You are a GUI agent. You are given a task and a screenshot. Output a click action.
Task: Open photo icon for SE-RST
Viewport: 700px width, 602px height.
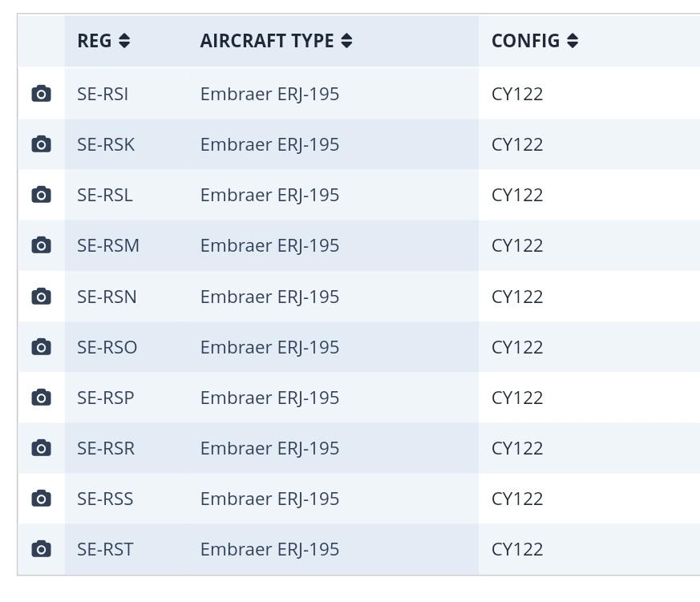(x=41, y=549)
